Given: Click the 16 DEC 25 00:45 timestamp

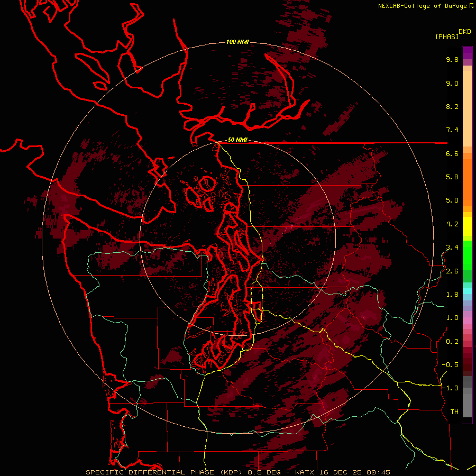Looking at the screenshot, I should pos(354,472).
